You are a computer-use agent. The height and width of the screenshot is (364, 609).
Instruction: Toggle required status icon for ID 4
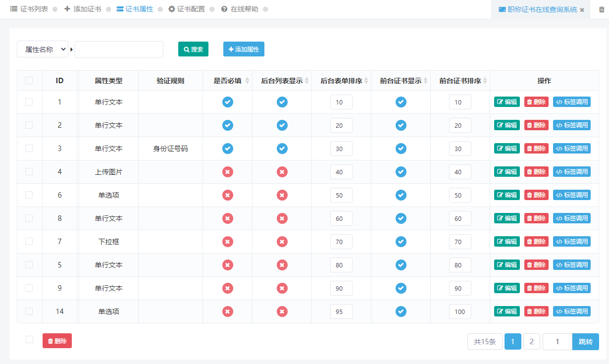click(x=228, y=172)
